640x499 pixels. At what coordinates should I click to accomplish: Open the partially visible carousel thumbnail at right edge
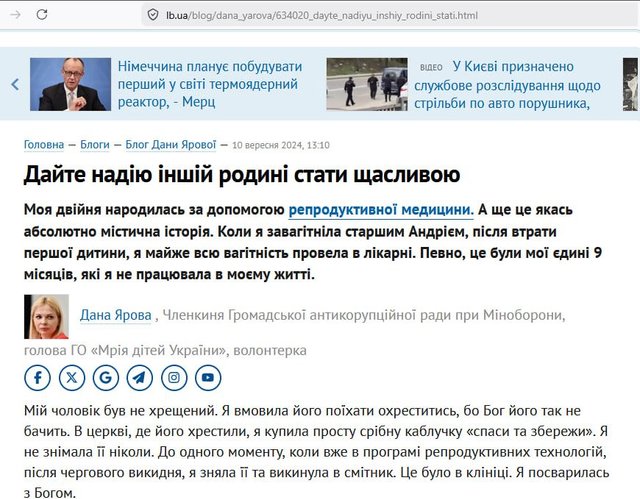631,84
